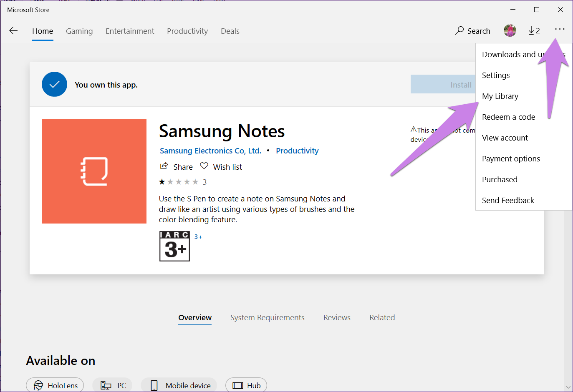
Task: Click the IARC 3+ age rating badge
Action: pos(174,246)
